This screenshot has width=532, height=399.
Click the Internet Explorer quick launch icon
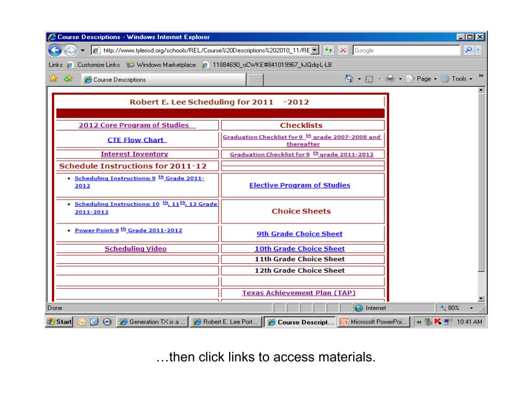point(95,322)
